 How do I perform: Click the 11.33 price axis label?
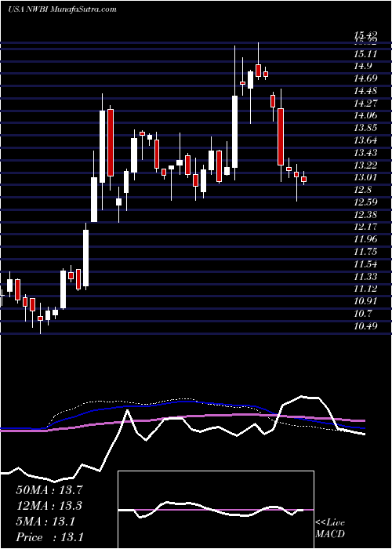coord(365,277)
